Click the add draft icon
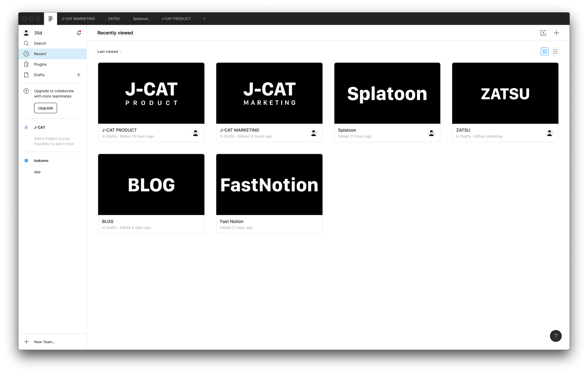 (78, 74)
